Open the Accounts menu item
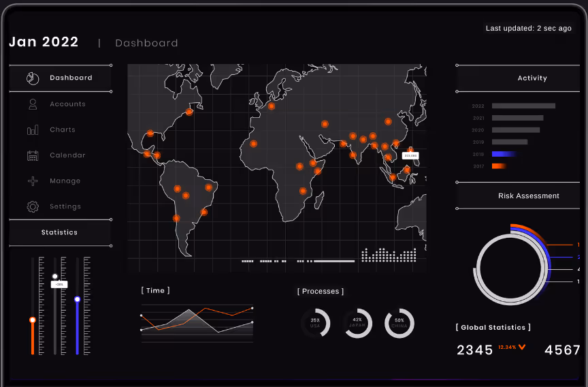 tap(67, 104)
